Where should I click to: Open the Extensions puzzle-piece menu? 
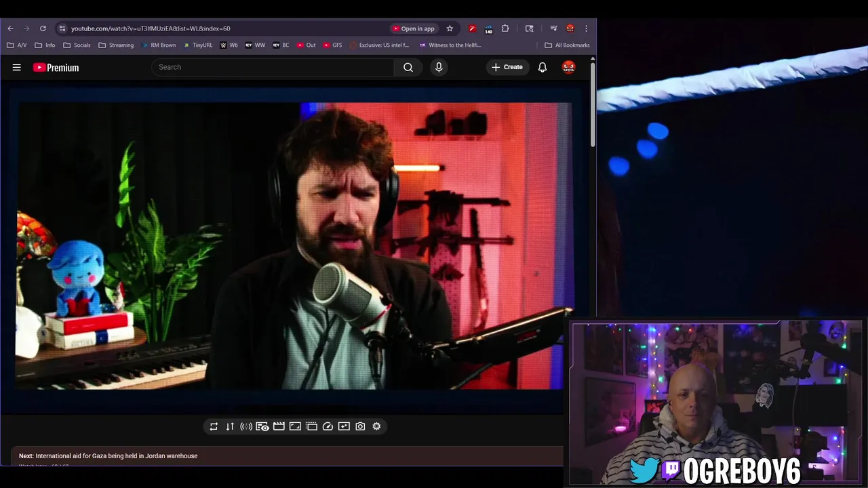505,28
